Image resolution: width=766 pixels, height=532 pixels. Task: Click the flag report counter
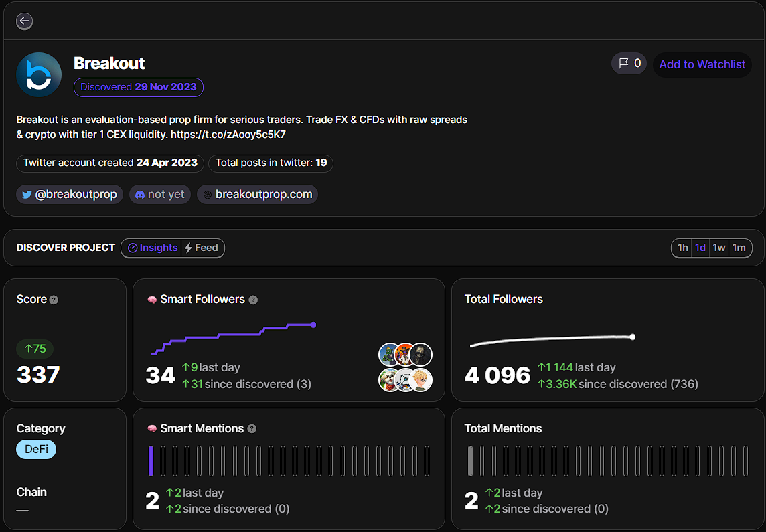coord(629,64)
